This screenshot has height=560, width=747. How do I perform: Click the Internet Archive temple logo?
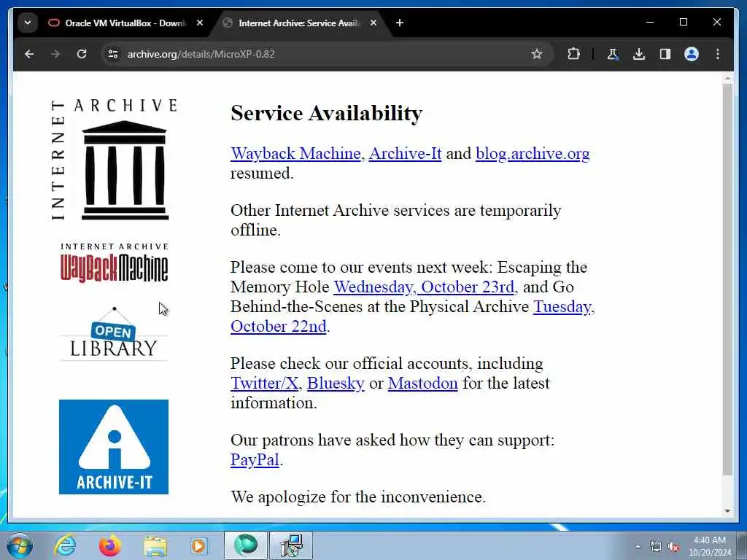[113, 160]
